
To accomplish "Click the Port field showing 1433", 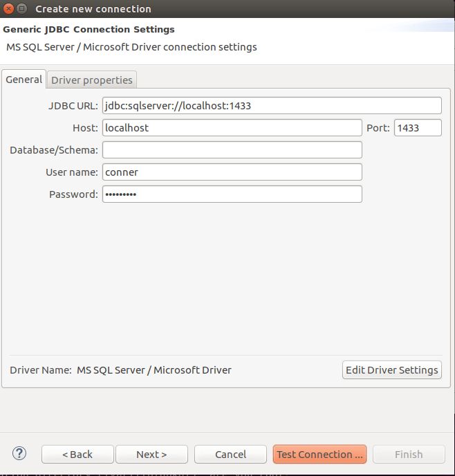I will click(418, 128).
